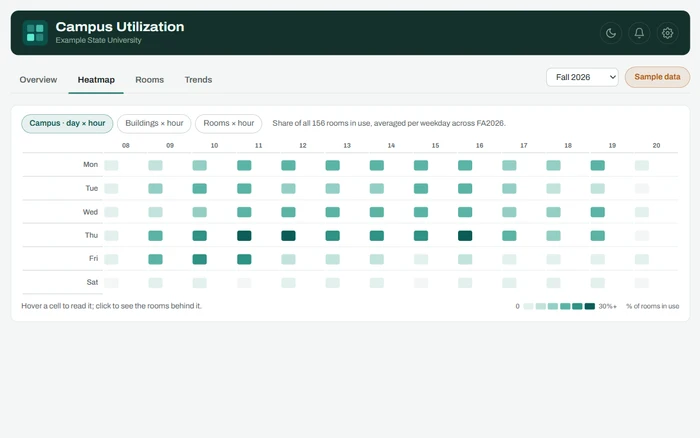Click the '% of rooms in use' label

click(x=652, y=306)
